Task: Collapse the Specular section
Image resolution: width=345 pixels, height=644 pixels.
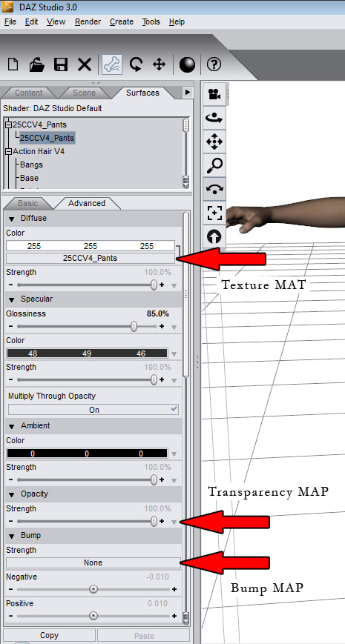Action: 11,299
